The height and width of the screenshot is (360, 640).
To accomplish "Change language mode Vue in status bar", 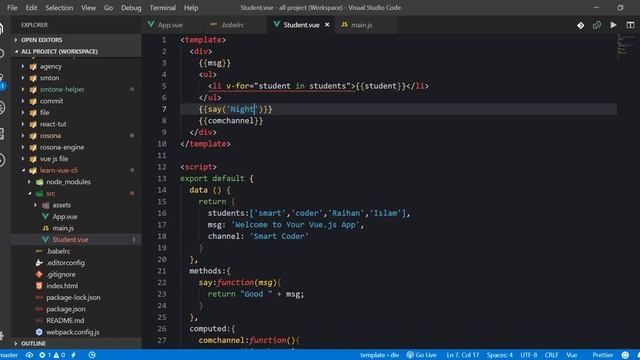I will pos(571,355).
